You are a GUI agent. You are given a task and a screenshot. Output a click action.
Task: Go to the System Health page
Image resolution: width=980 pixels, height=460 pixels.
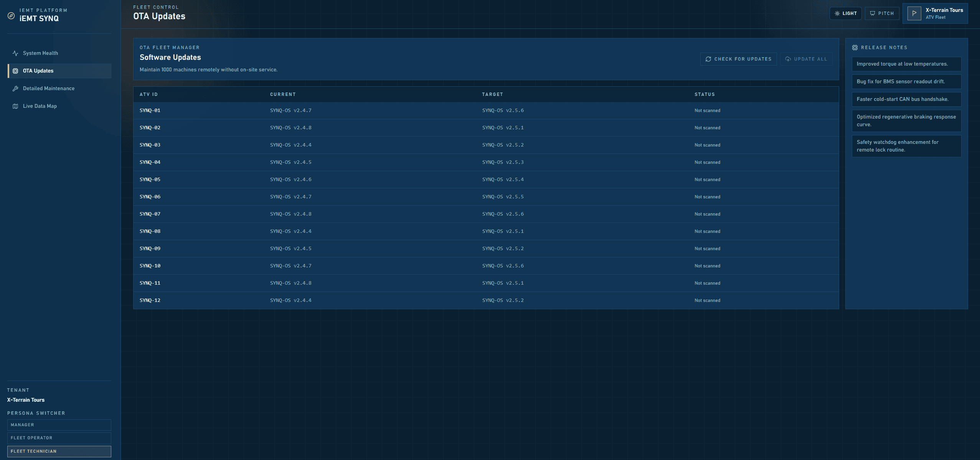40,53
